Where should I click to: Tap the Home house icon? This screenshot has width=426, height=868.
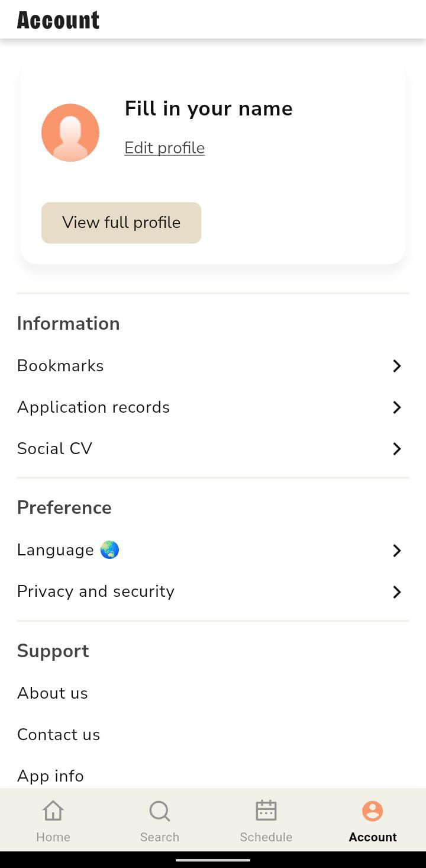(x=53, y=811)
